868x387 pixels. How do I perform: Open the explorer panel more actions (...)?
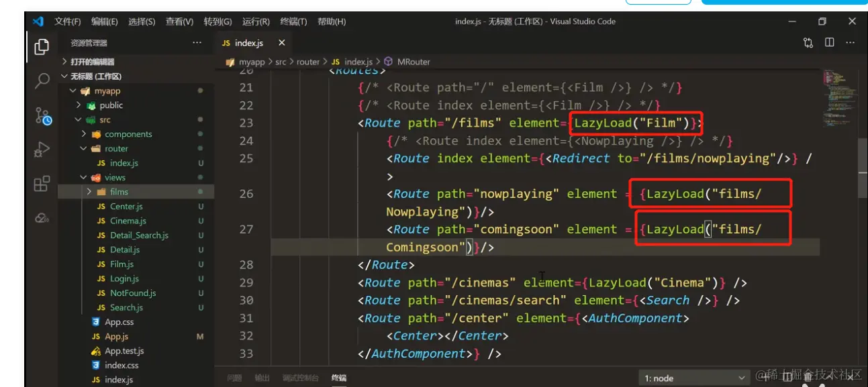coord(197,43)
